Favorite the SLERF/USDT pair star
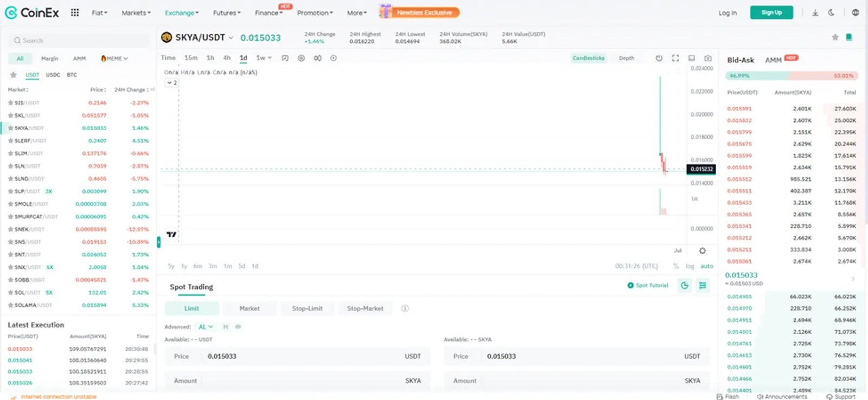868x400 pixels. click(x=10, y=140)
